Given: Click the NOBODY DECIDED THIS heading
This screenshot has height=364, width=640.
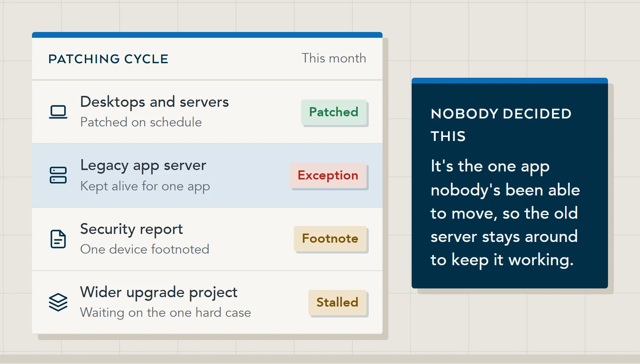Looking at the screenshot, I should tap(501, 125).
